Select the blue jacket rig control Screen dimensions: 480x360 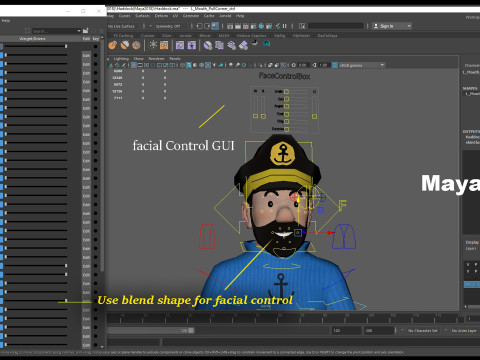tap(344, 236)
